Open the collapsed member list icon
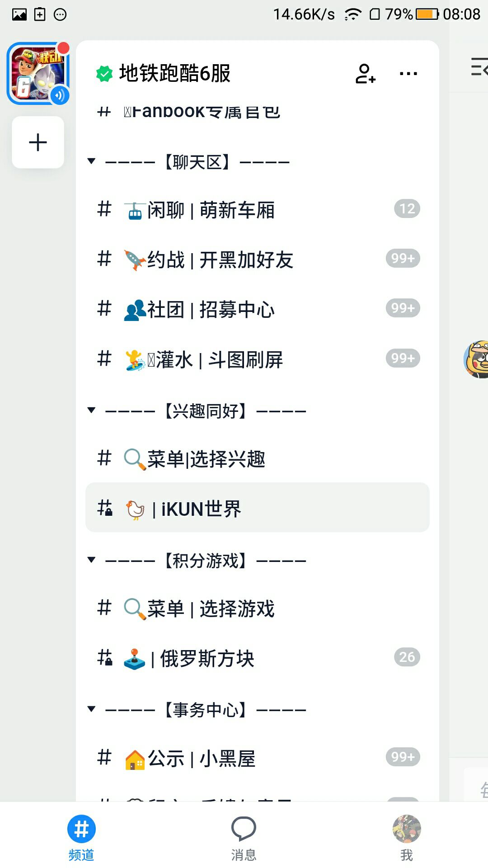This screenshot has width=488, height=868. 479,67
